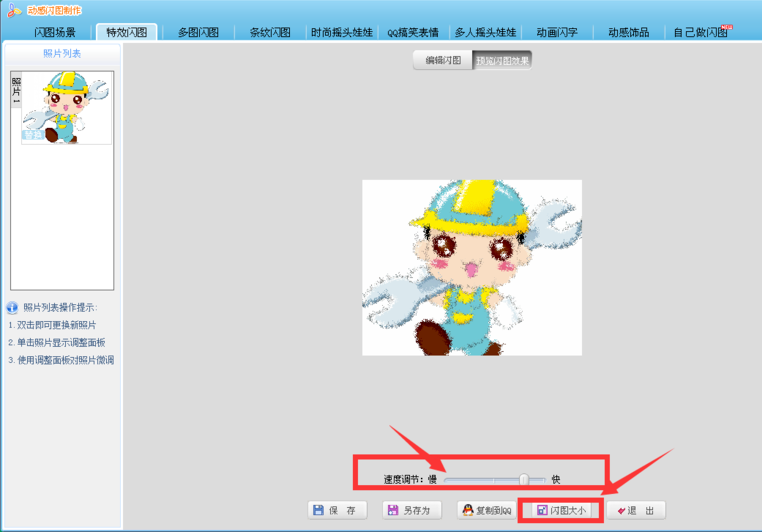Open the 多人摇头娃娃 tab

[485, 33]
